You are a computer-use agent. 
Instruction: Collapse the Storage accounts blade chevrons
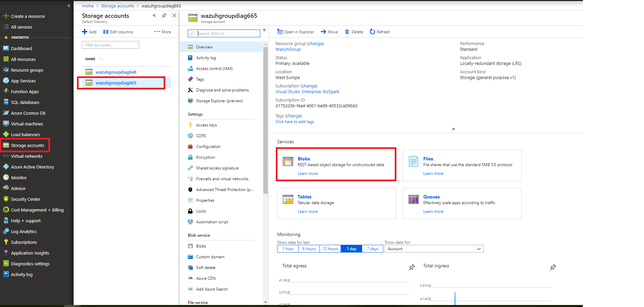(154, 15)
